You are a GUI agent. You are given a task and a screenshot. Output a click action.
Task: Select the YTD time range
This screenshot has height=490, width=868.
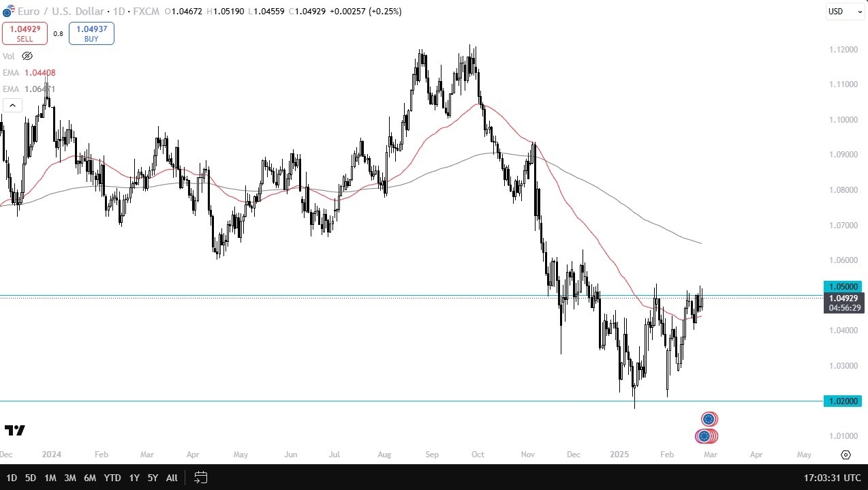(113, 478)
